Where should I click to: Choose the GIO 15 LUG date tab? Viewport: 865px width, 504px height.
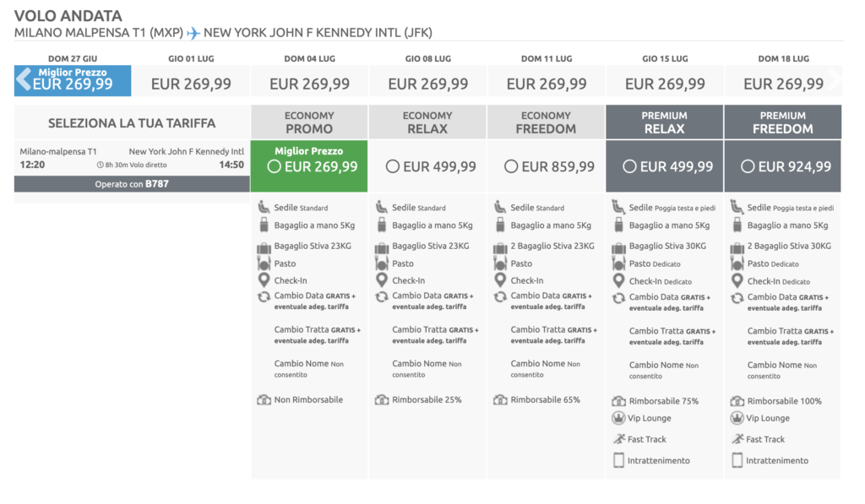click(665, 76)
